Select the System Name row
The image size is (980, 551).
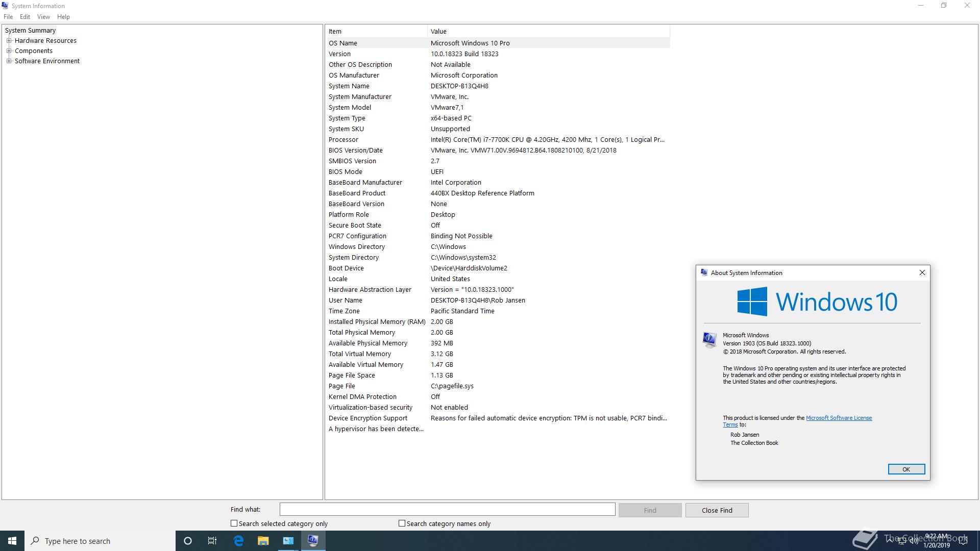point(498,86)
